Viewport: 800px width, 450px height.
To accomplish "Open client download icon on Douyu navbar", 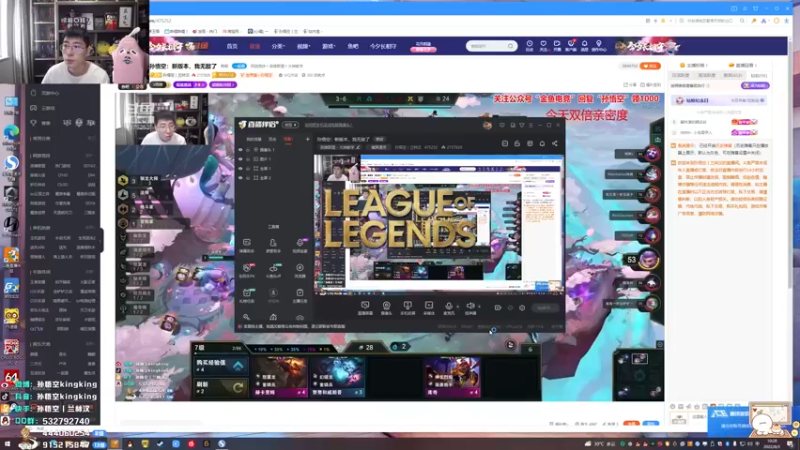I will coord(571,45).
